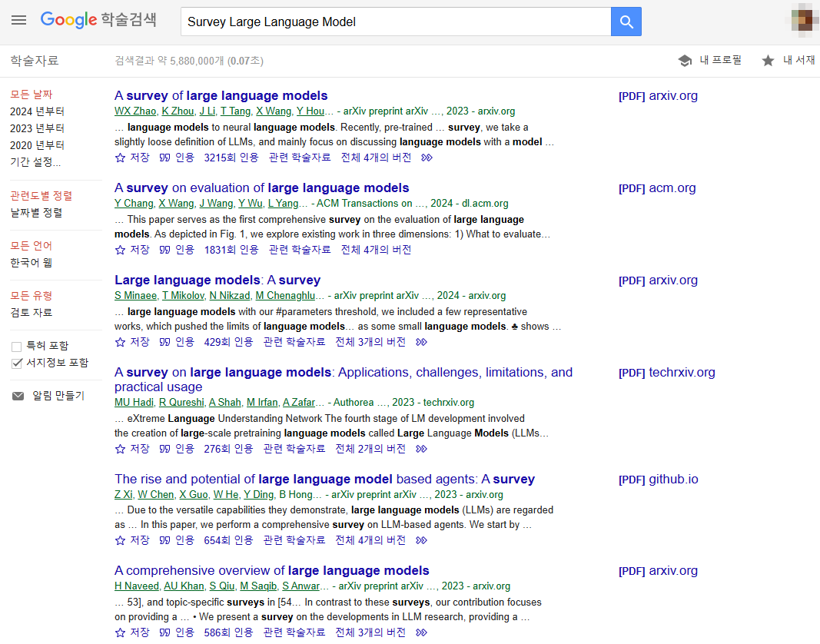
Task: Open the user profile avatar
Action: 802,19
